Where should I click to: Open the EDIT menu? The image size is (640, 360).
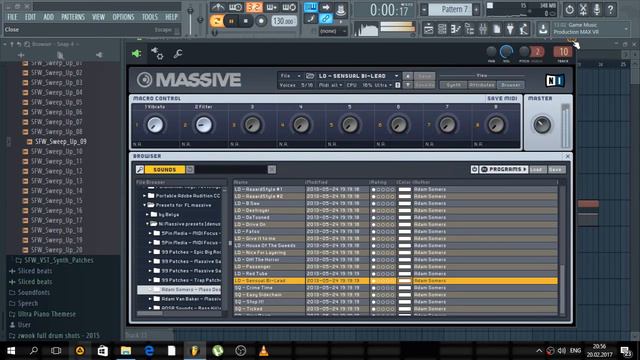[x=30, y=17]
